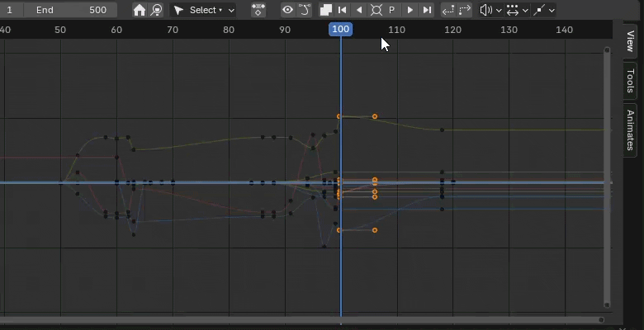The width and height of the screenshot is (644, 330).
Task: Toggle the eye visibility icon
Action: (287, 10)
